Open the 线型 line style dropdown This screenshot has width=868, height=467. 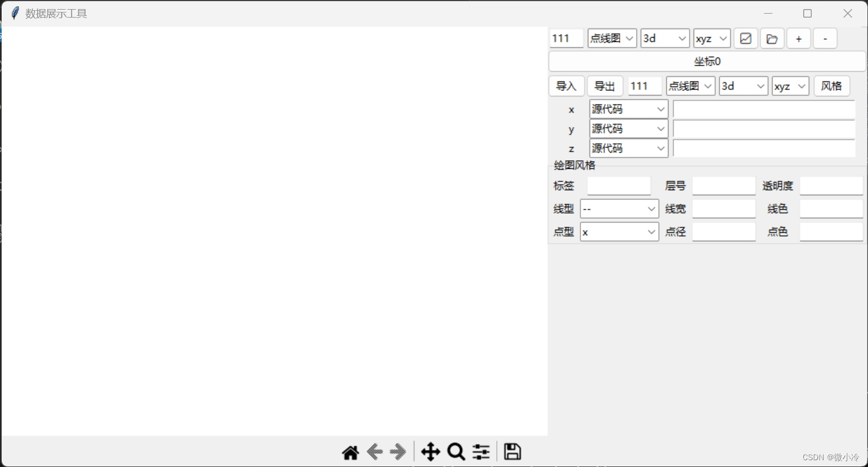620,209
